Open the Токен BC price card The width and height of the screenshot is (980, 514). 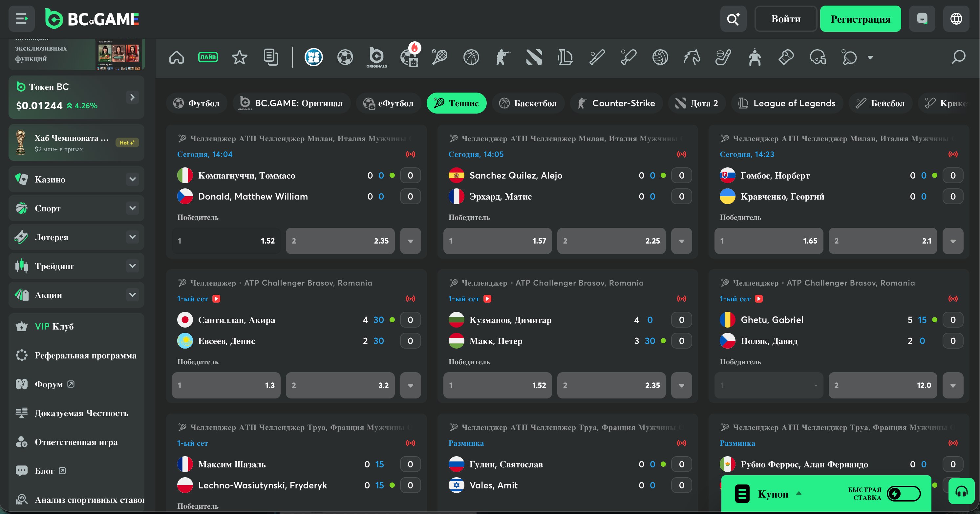[x=76, y=96]
